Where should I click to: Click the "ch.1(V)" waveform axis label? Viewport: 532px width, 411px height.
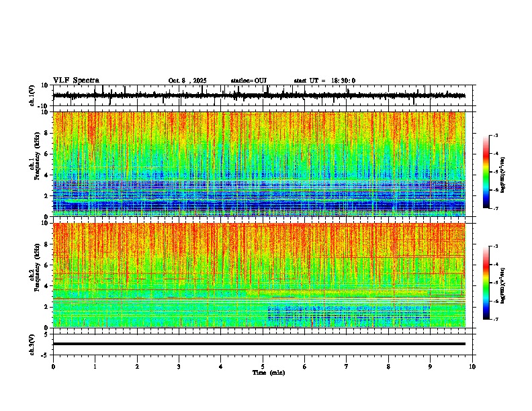pos(32,95)
